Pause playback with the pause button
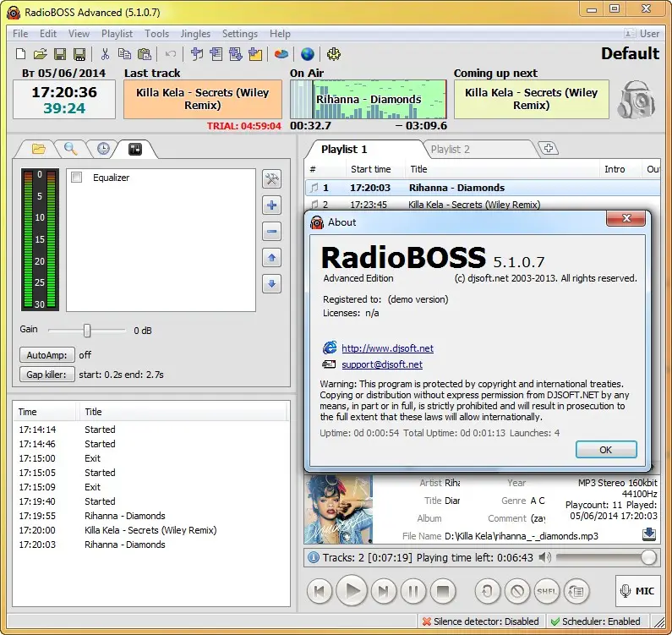 413,591
